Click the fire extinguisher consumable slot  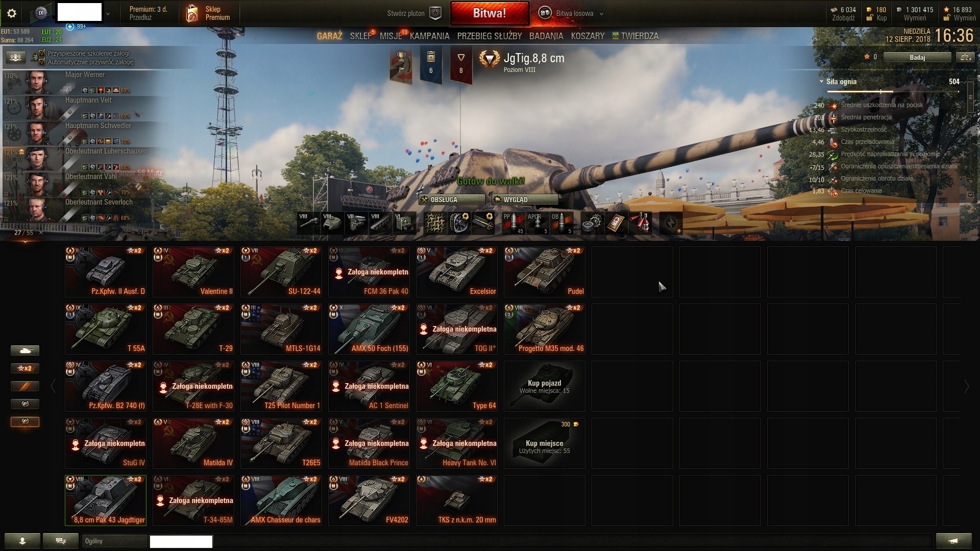[x=641, y=223]
